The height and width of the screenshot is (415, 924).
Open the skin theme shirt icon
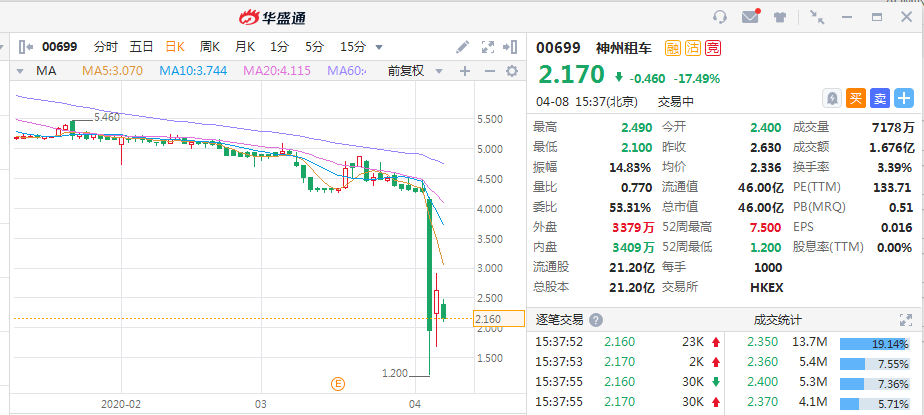781,17
